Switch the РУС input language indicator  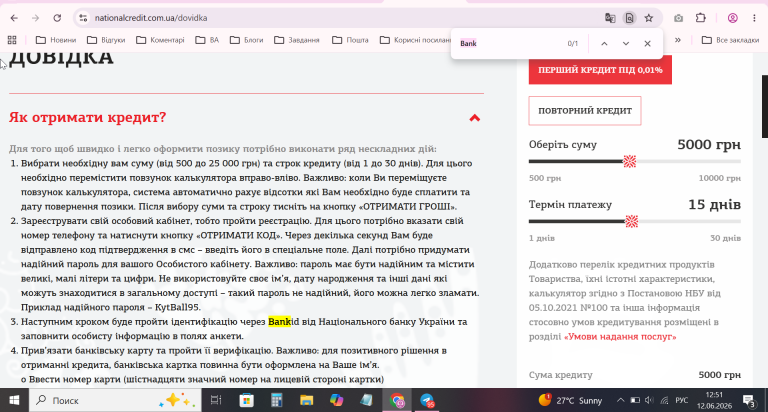pyautogui.click(x=682, y=400)
